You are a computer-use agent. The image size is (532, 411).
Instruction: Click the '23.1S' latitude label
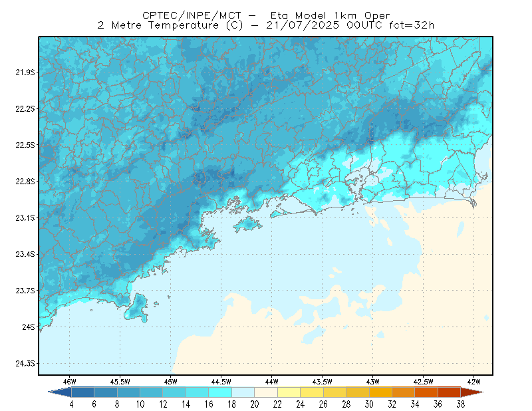click(x=25, y=217)
